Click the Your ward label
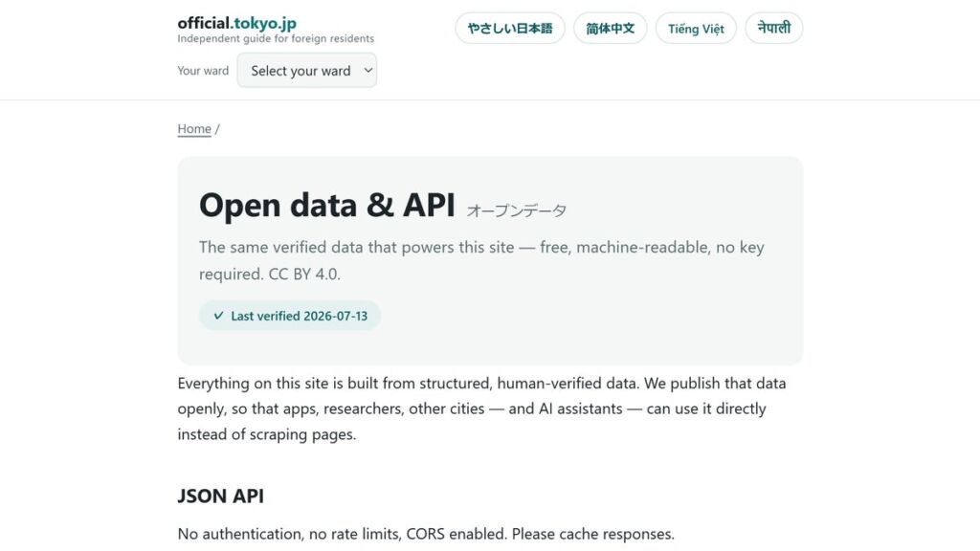The image size is (980, 551). pyautogui.click(x=203, y=71)
